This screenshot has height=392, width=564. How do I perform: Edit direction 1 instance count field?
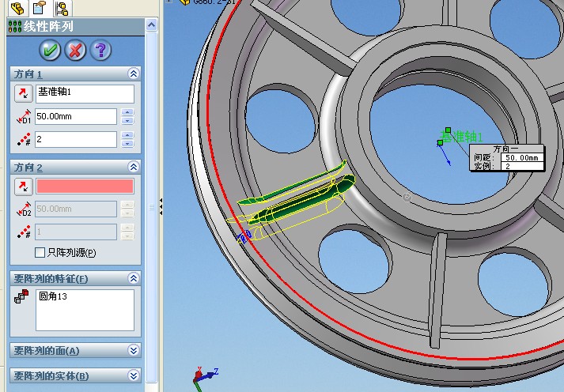(76, 139)
